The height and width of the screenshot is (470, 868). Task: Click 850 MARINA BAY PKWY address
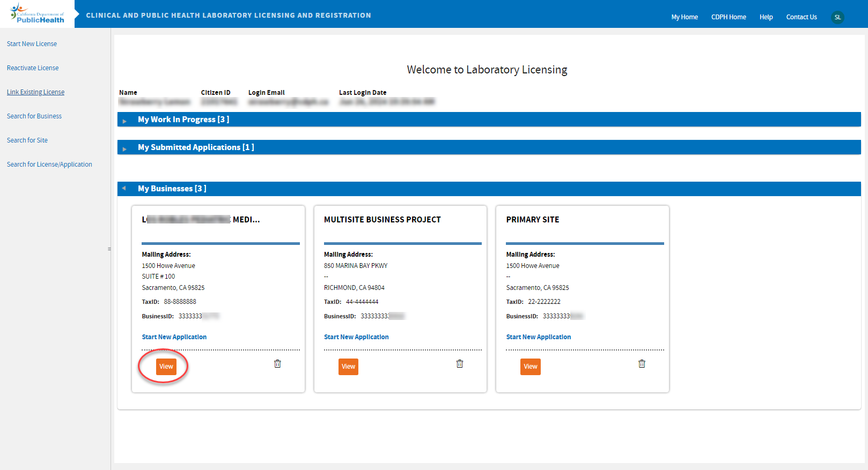click(x=356, y=266)
